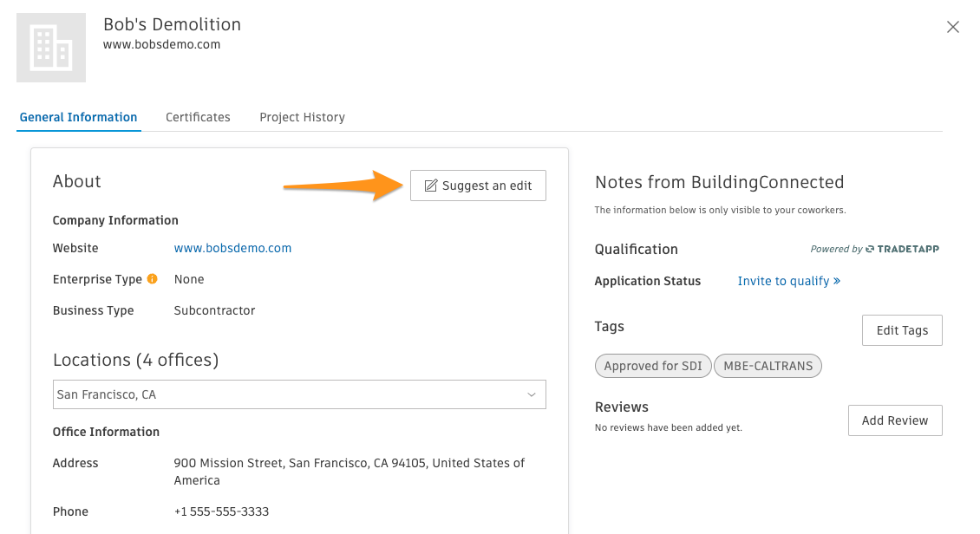The image size is (980, 534).
Task: Select the Approved for SDI tag
Action: point(653,366)
